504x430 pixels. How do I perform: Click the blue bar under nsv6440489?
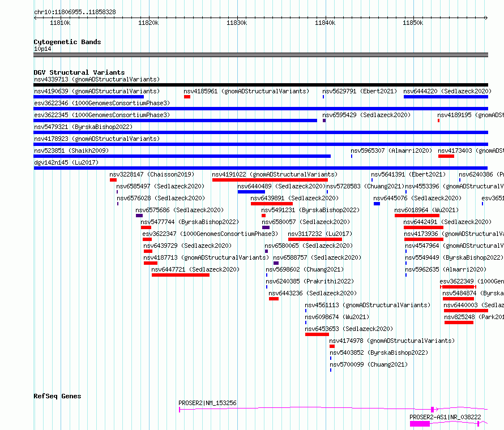(x=251, y=192)
